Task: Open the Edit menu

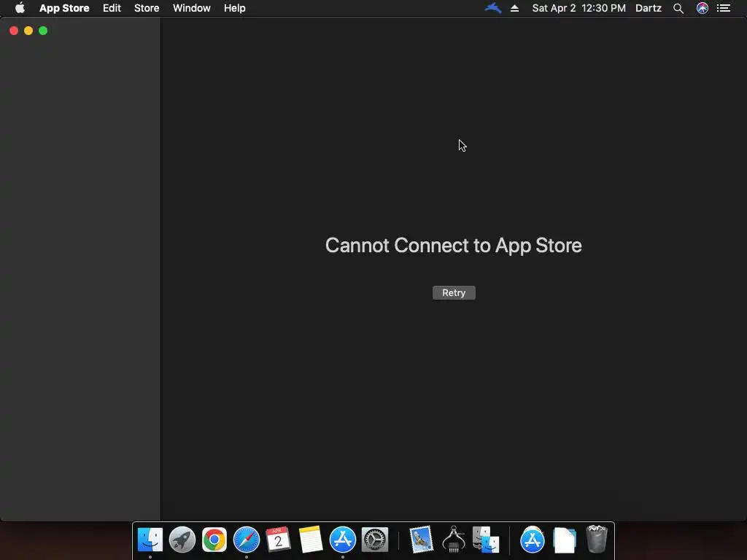Action: click(112, 8)
